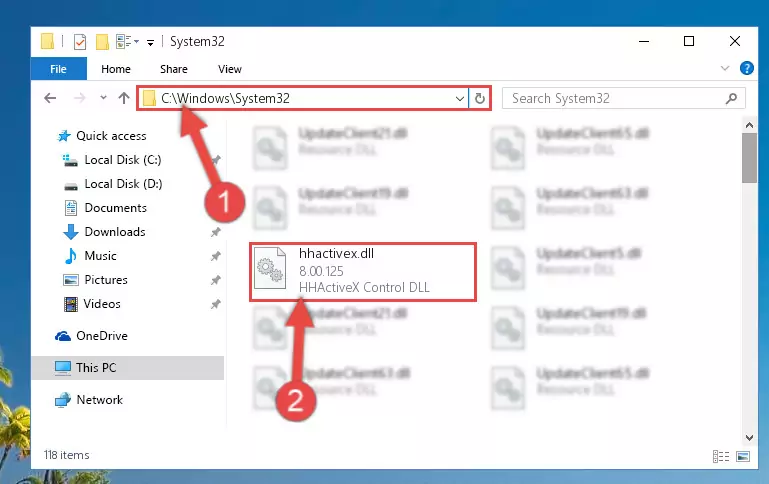
Task: Click the OneDrive cloud icon
Action: [63, 336]
